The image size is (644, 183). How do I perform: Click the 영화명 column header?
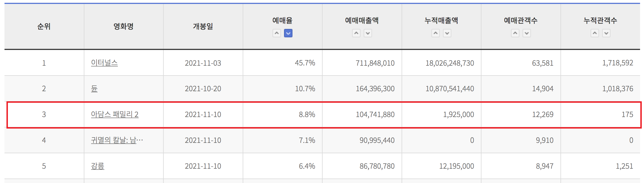tap(123, 26)
